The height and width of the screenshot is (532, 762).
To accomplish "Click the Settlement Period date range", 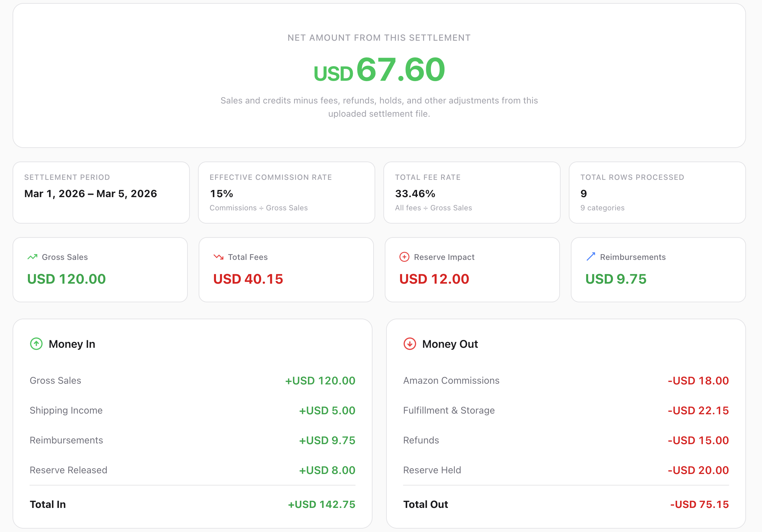I will pyautogui.click(x=90, y=193).
